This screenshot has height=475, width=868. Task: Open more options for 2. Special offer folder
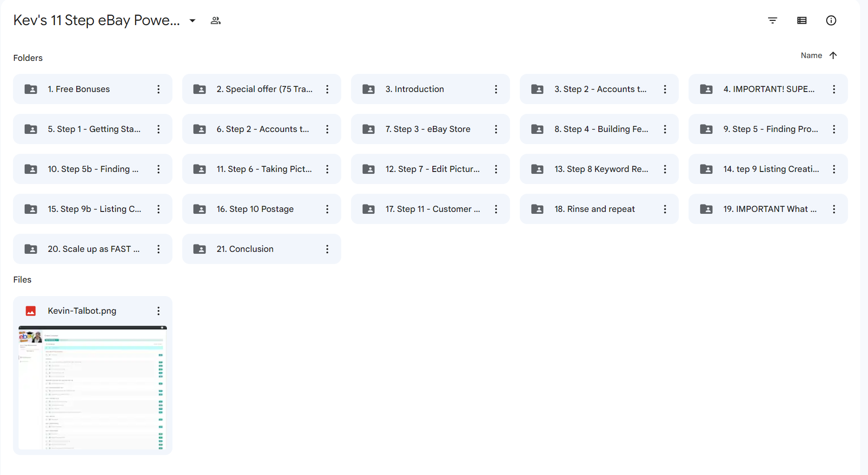coord(327,89)
